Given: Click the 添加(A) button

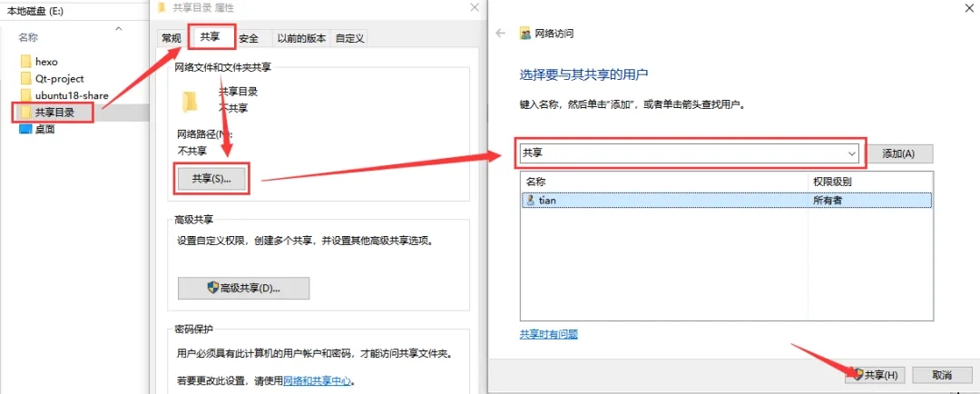Looking at the screenshot, I should [x=898, y=153].
